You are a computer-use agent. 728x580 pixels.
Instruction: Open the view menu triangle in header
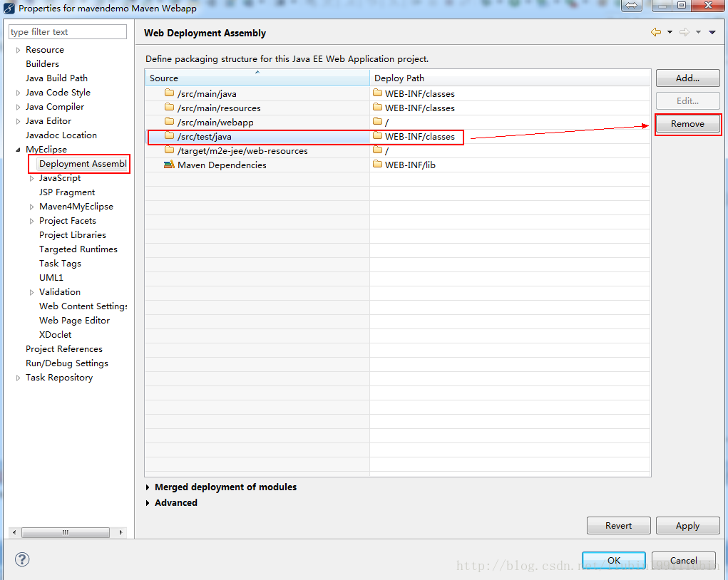click(712, 32)
